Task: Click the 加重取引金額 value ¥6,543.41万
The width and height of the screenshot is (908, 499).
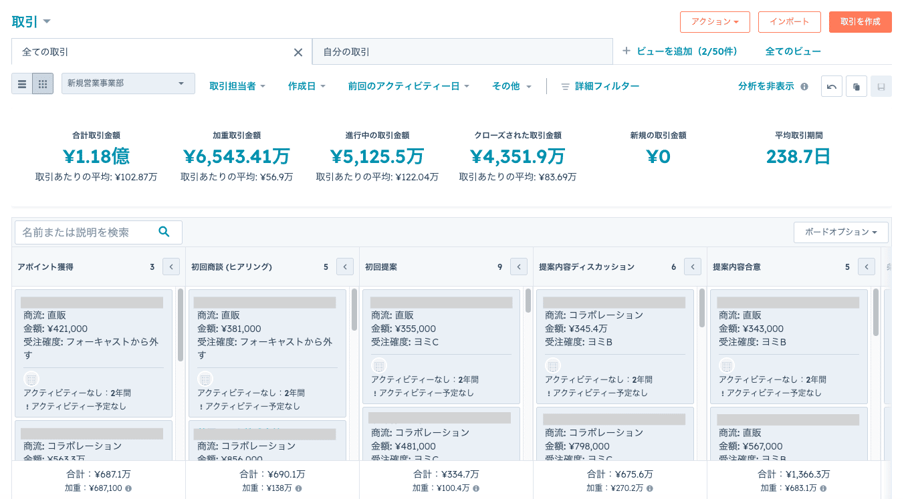Action: tap(236, 156)
